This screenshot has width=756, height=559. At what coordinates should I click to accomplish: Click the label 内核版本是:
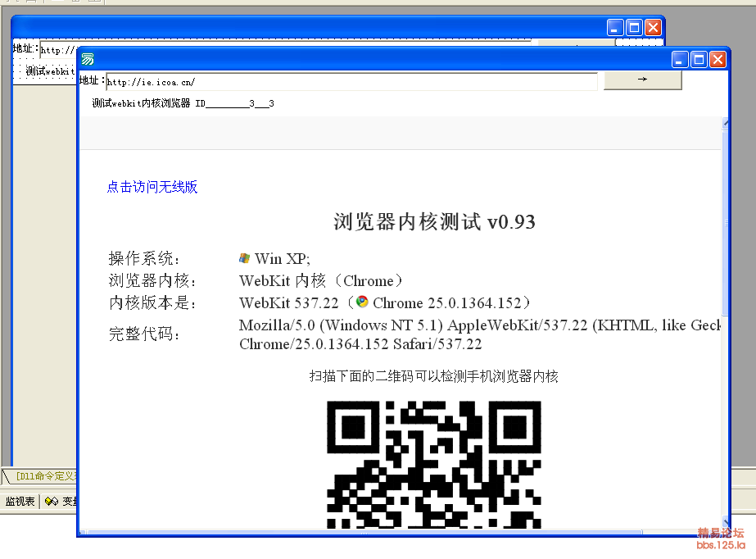click(x=152, y=303)
